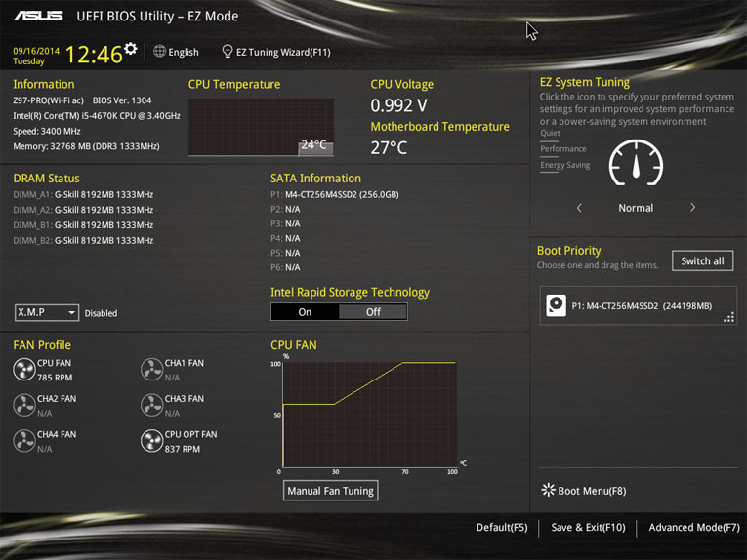Click the P1: M4-CT256M4SSD2 boot priority item
The image size is (747, 560).
coord(639,305)
